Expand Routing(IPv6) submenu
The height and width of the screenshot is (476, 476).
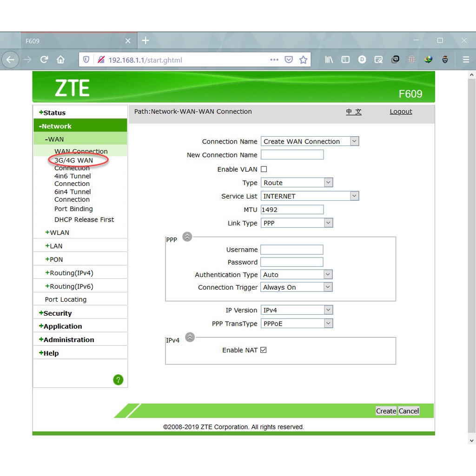pos(69,286)
